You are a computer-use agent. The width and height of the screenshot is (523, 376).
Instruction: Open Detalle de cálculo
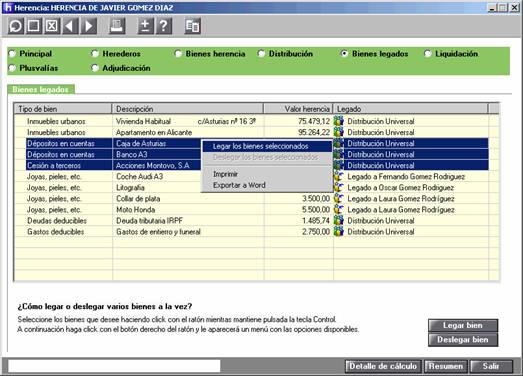(x=383, y=366)
